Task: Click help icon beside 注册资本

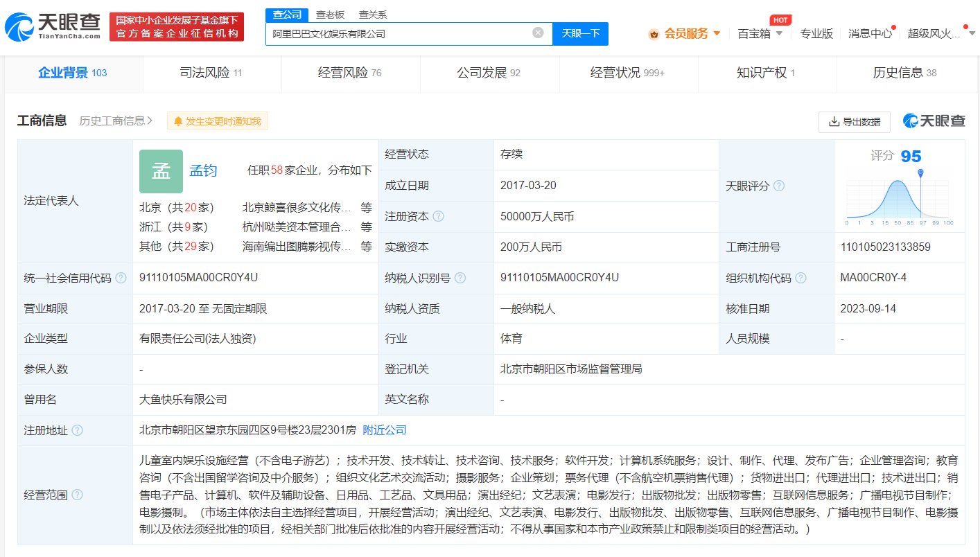Action: [x=438, y=216]
